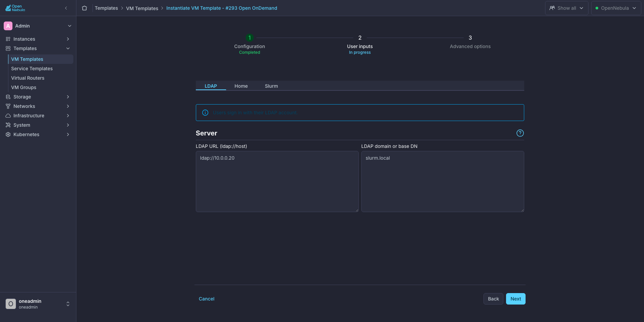Click the Instances grid icon

point(8,39)
